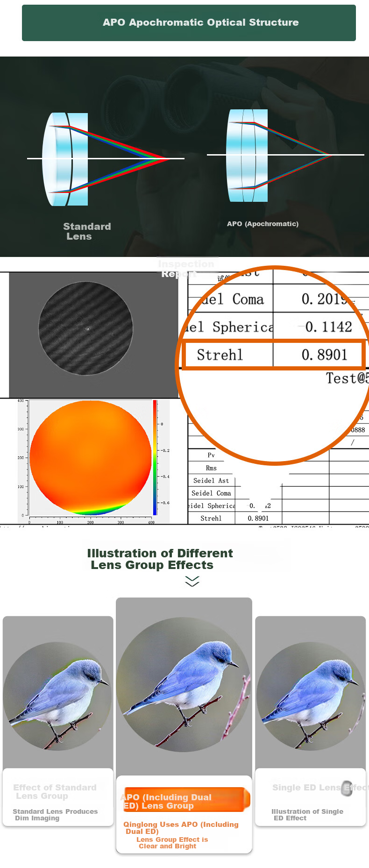The image size is (369, 868).
Task: Click the small 0.8901 table value
Action: 258,519
